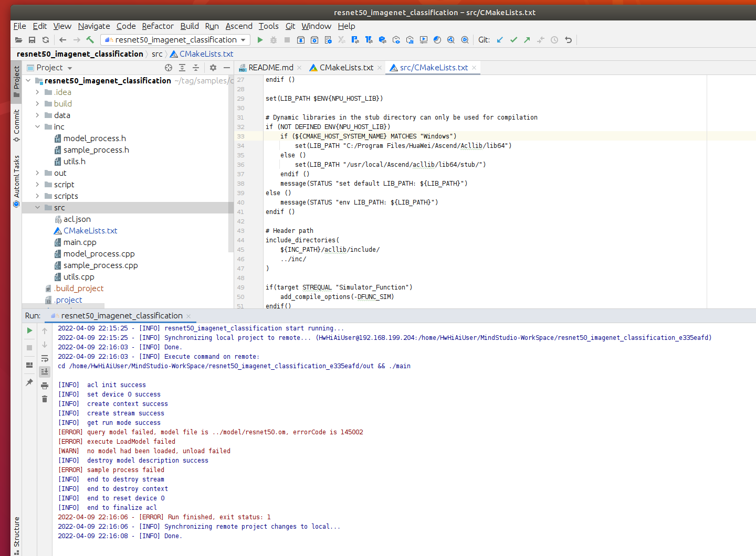
Task: Click the Print icon in Run panel
Action: click(45, 386)
